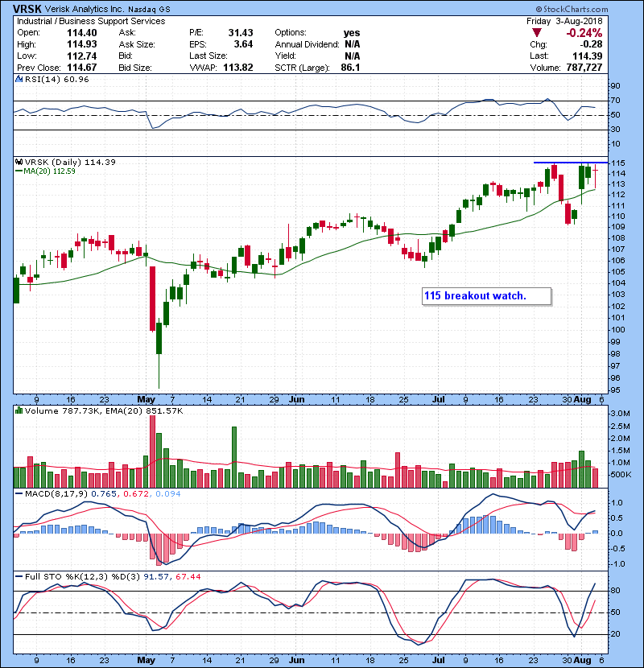Click the "MACD(8,17,9)" panel label
Viewport: 644px width, 668px height.
[56, 494]
